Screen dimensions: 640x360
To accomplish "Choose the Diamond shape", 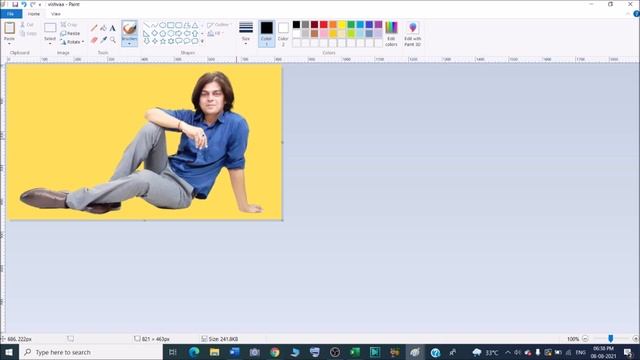I will (x=154, y=33).
